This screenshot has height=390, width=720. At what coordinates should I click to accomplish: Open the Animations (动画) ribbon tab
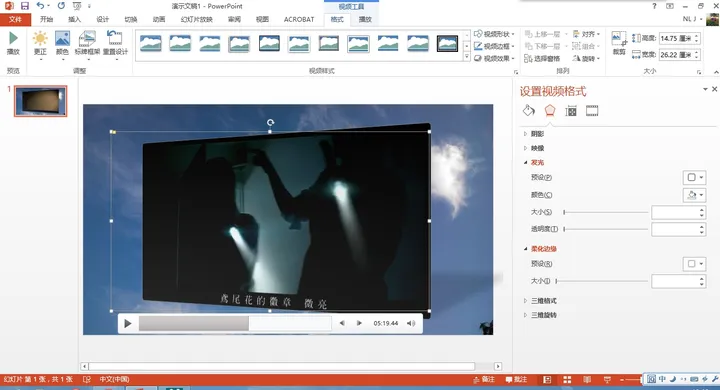point(159,19)
